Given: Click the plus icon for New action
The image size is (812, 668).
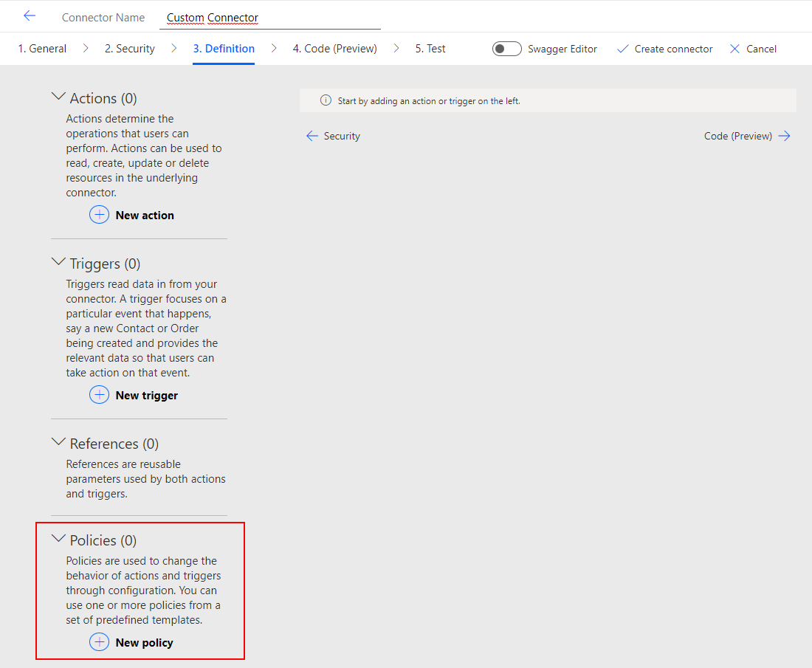Looking at the screenshot, I should 99,215.
